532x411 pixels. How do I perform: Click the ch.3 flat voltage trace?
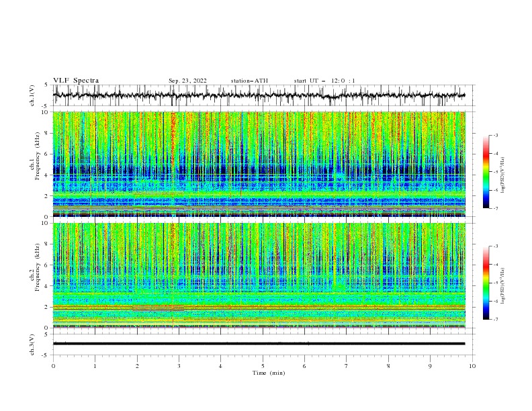pos(259,344)
